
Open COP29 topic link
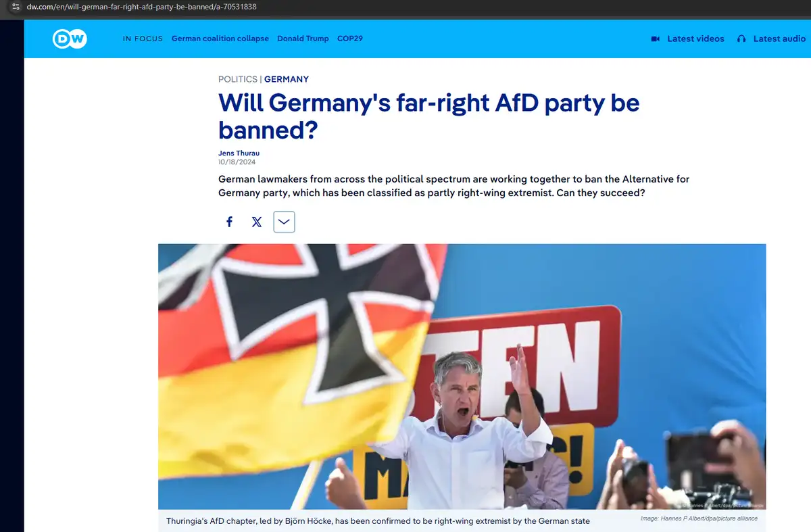pos(350,39)
